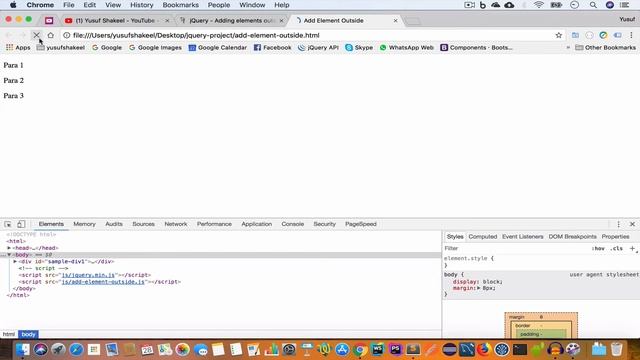Open Firefox from the Dock

pos(484,349)
